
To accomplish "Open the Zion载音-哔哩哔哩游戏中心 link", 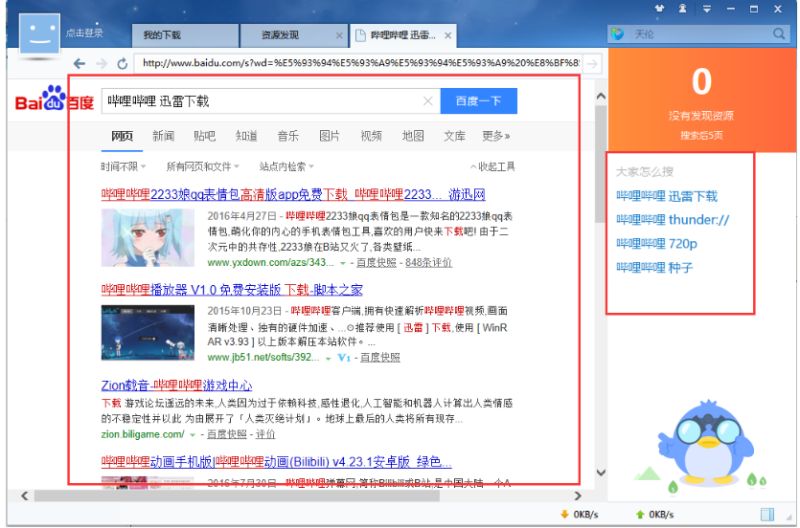I will [x=177, y=385].
